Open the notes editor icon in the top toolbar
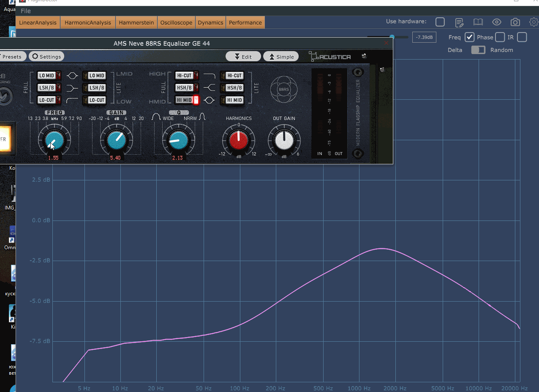539x392 pixels. [x=459, y=22]
